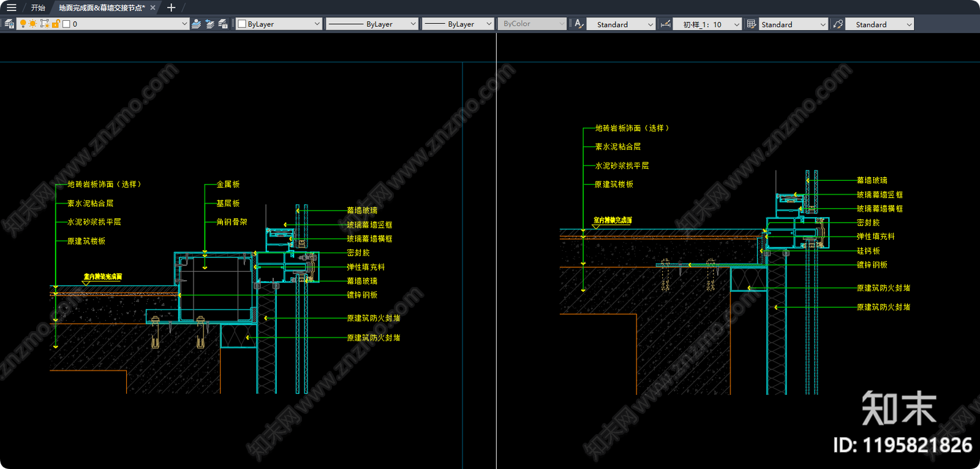Expand the layer 0 dropdown list
980x469 pixels.
(184, 24)
